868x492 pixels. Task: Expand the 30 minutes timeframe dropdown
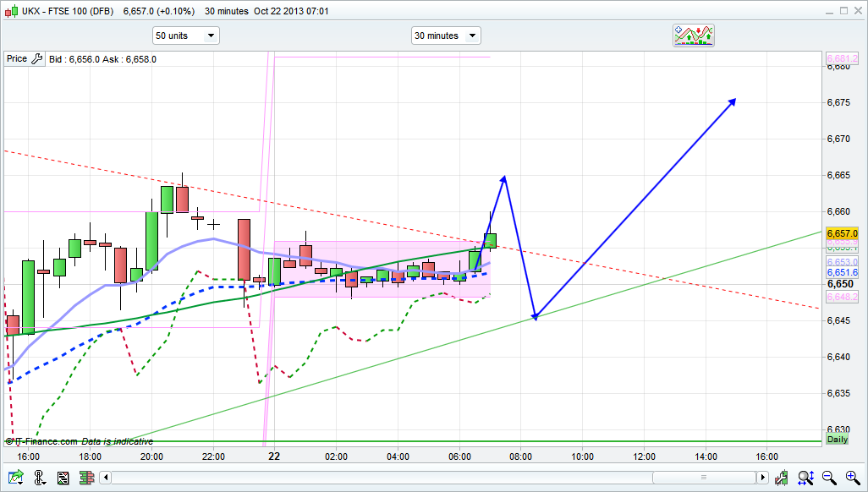click(446, 36)
